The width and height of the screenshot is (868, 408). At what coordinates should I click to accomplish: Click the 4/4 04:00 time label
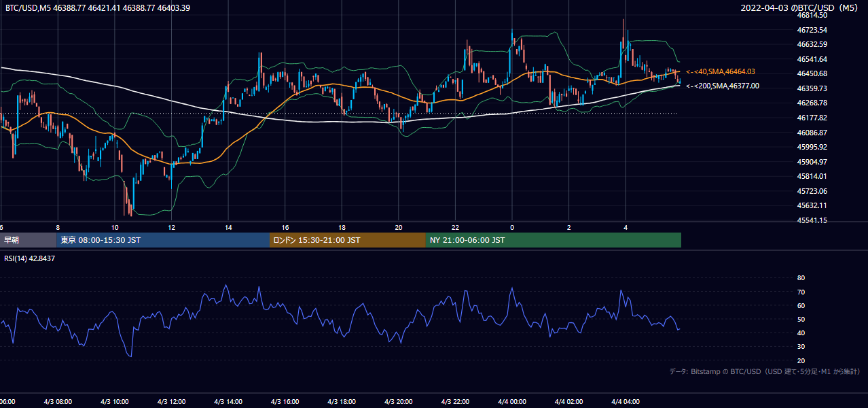tap(626, 402)
